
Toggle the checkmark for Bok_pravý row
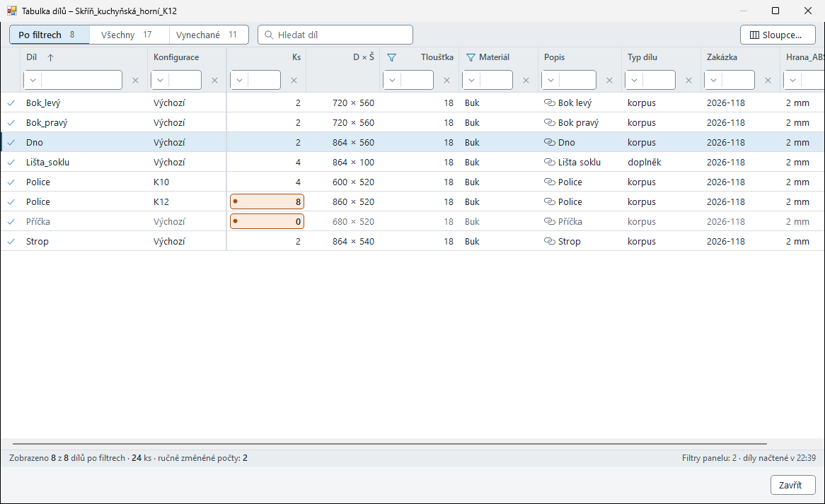point(11,123)
